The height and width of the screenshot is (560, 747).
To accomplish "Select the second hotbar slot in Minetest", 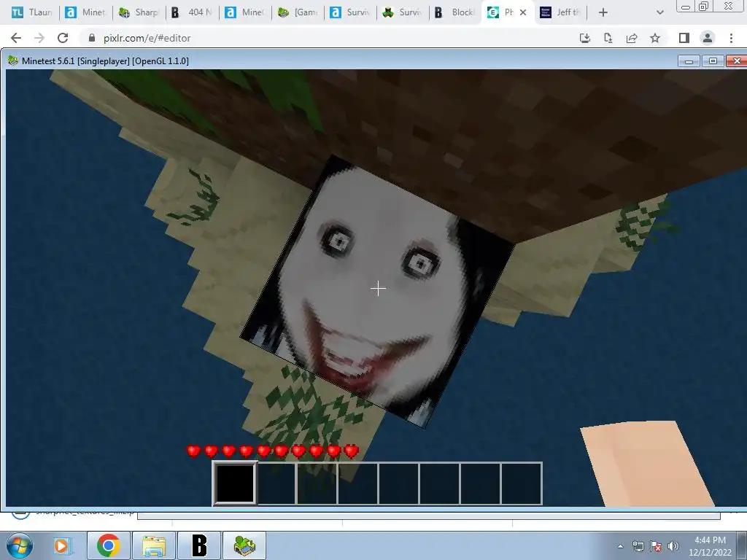I will tap(276, 483).
